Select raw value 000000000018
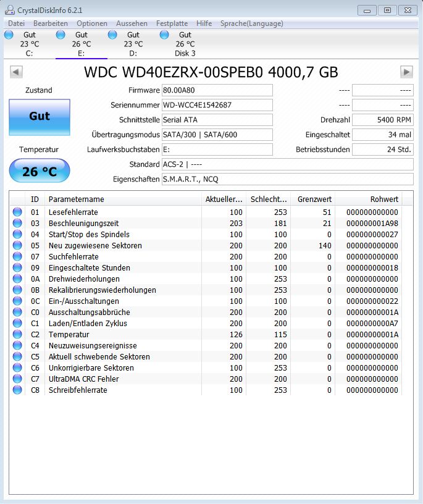The height and width of the screenshot is (504, 423). pyautogui.click(x=372, y=268)
